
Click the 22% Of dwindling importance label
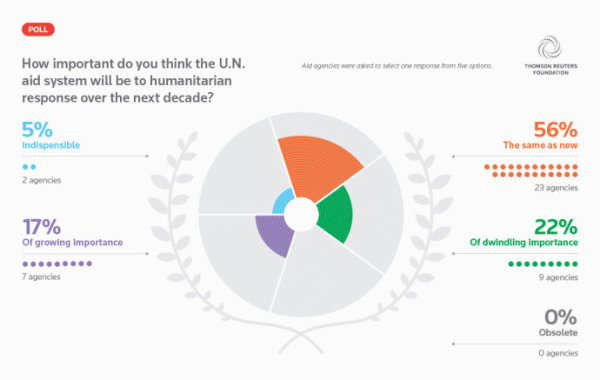pos(523,232)
